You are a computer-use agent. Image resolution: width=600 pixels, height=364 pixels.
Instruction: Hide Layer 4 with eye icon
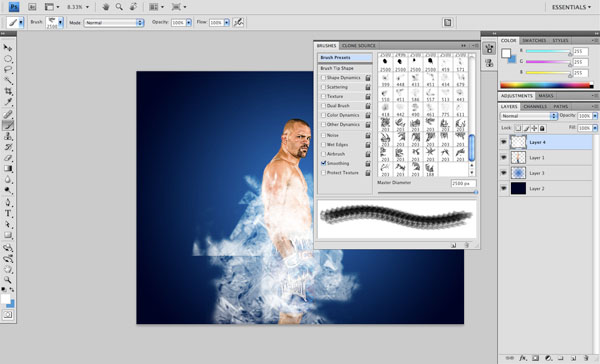pyautogui.click(x=504, y=142)
